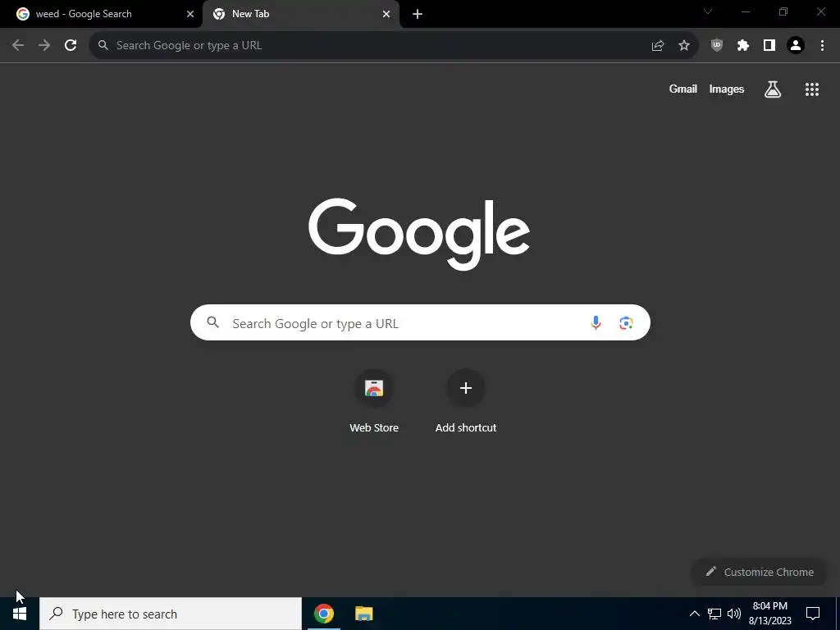Open the taskbar clock and calendar

pos(769,614)
